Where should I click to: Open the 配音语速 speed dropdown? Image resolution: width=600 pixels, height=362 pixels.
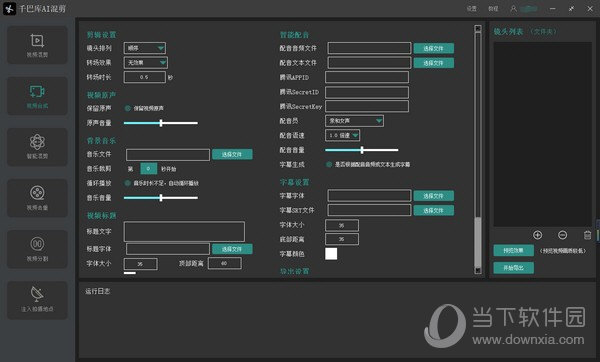342,135
